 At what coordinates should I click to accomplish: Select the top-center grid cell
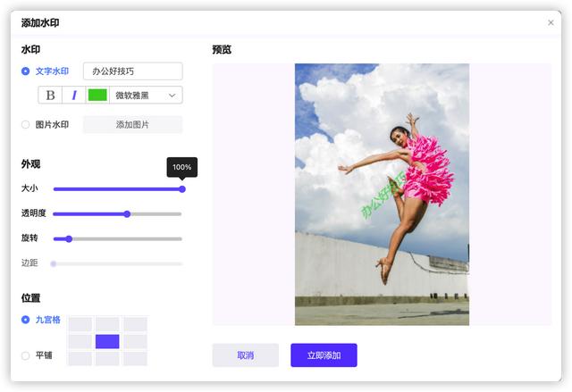107,324
